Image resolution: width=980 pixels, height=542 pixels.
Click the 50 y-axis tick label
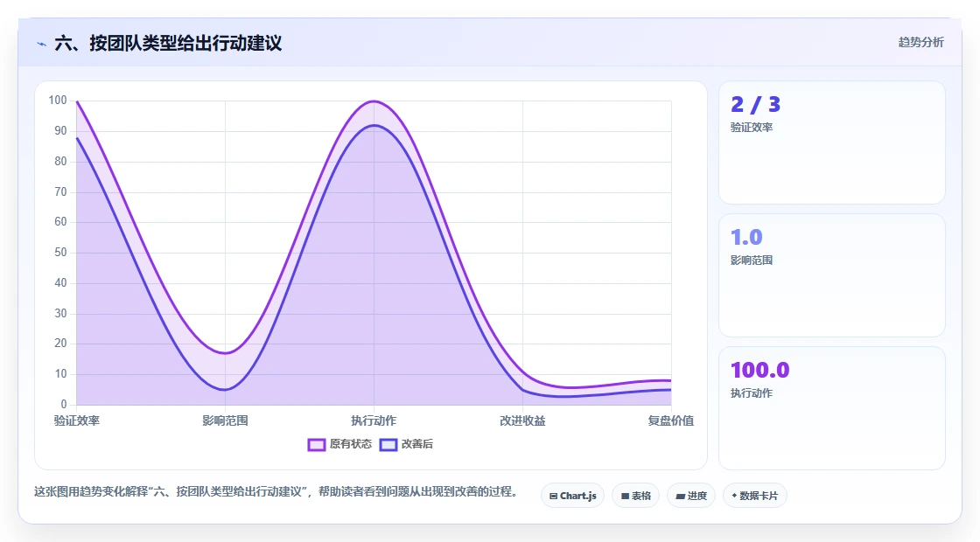(60, 253)
